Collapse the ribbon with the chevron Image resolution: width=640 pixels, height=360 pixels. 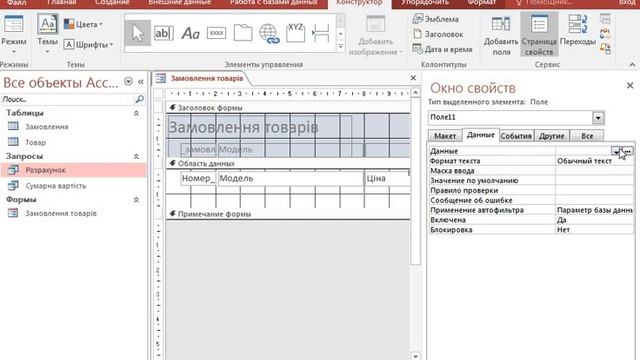[x=632, y=64]
